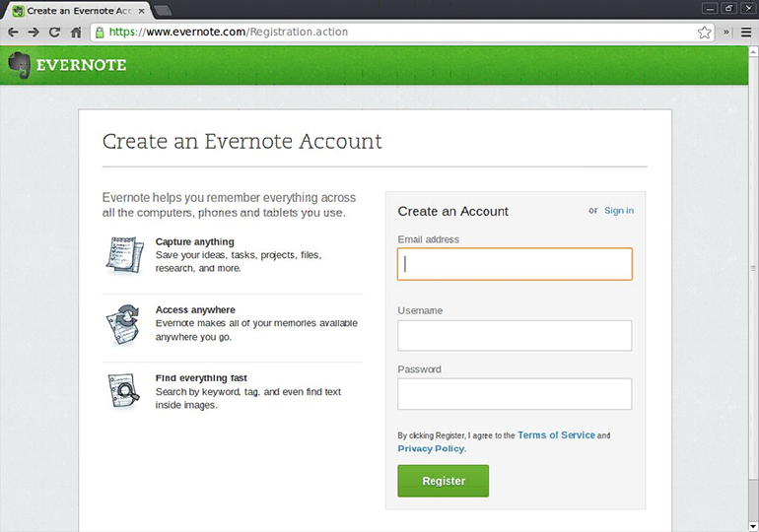The height and width of the screenshot is (532, 759).
Task: Click the Capture anything notepad icon
Action: click(x=124, y=254)
